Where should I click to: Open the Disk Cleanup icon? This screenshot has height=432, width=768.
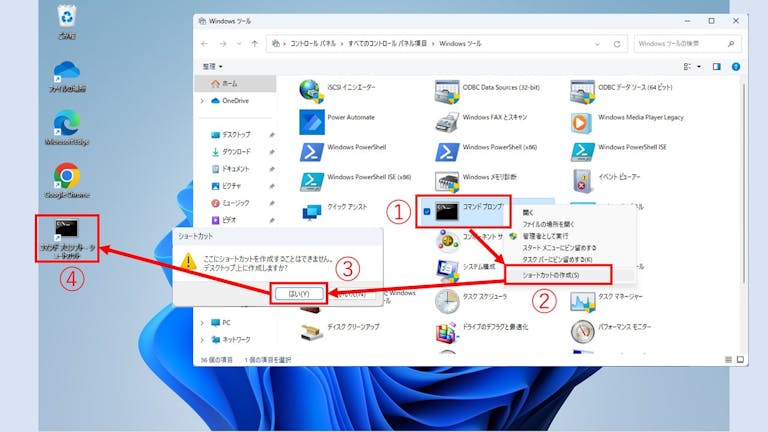[x=312, y=332]
